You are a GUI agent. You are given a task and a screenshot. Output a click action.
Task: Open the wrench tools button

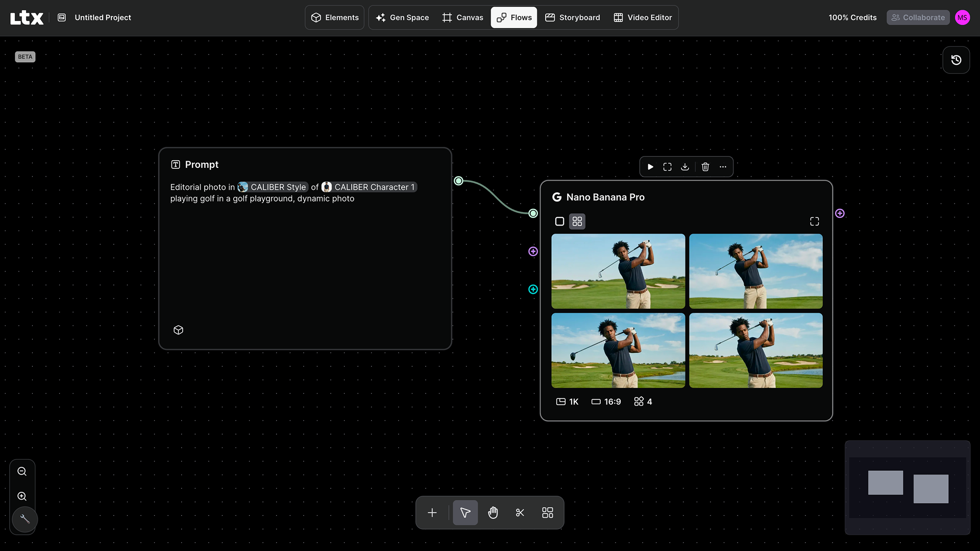(24, 519)
